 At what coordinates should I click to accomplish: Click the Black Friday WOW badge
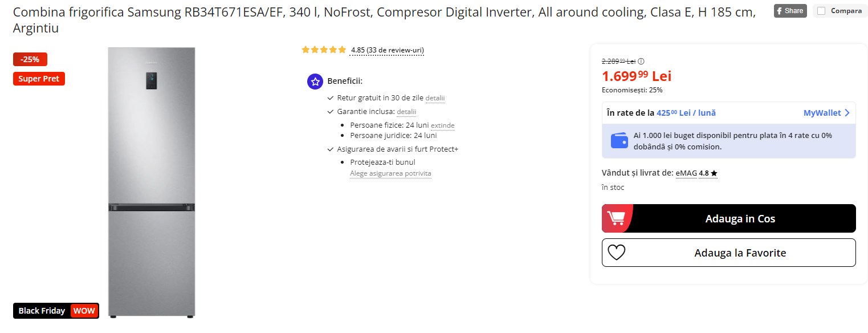[x=56, y=311]
